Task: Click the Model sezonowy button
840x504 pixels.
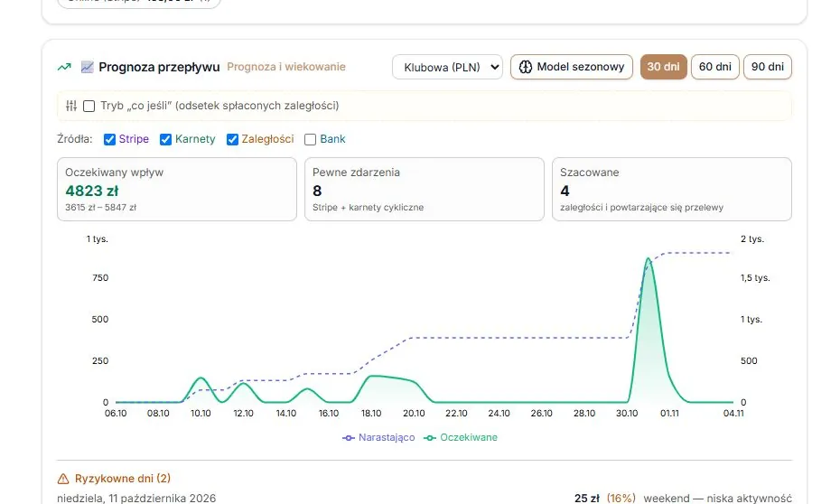Action: [x=572, y=67]
